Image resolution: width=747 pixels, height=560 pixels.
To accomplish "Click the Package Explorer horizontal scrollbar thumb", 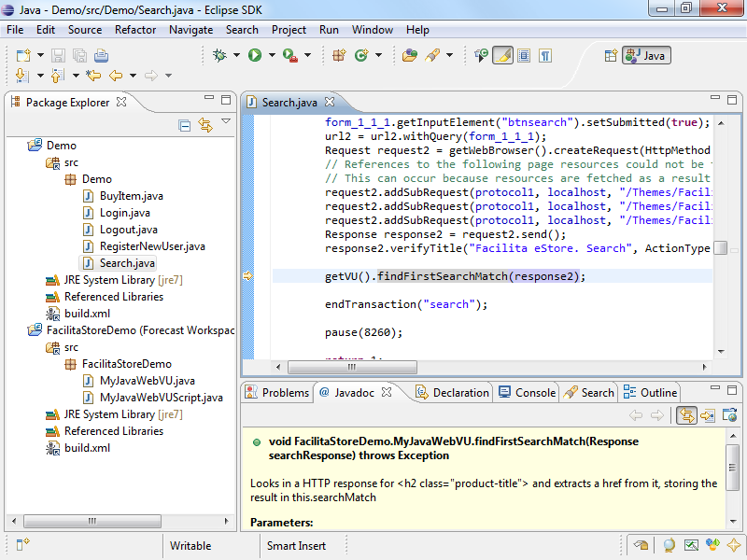I will pos(92,521).
